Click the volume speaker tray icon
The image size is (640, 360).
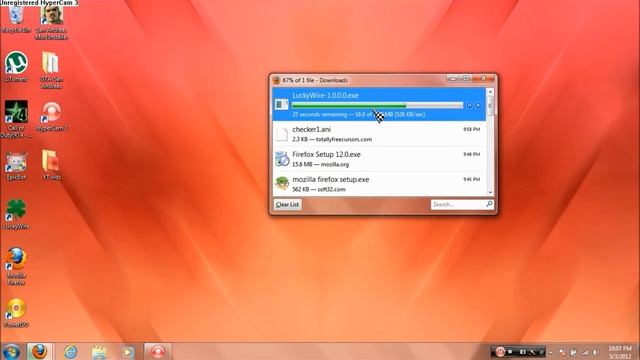[x=596, y=352]
